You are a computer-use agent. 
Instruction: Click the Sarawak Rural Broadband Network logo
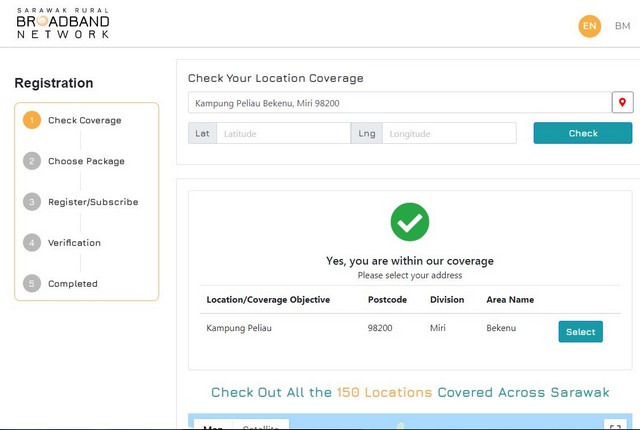click(62, 22)
